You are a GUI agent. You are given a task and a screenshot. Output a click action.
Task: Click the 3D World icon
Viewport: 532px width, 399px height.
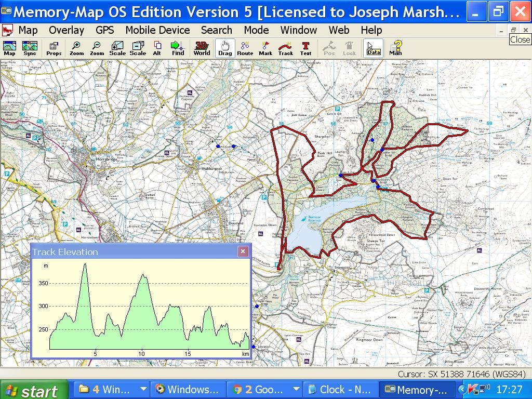pyautogui.click(x=202, y=48)
